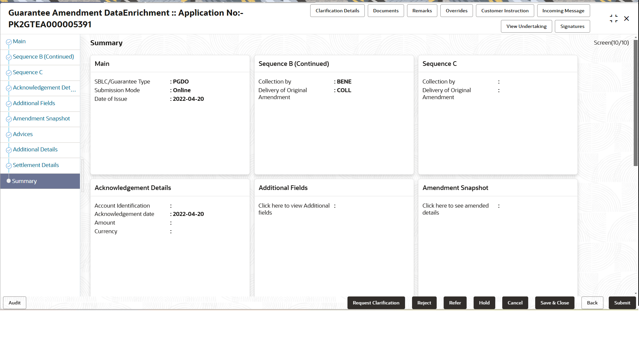Open the Documents panel
639x364 pixels.
tap(385, 11)
